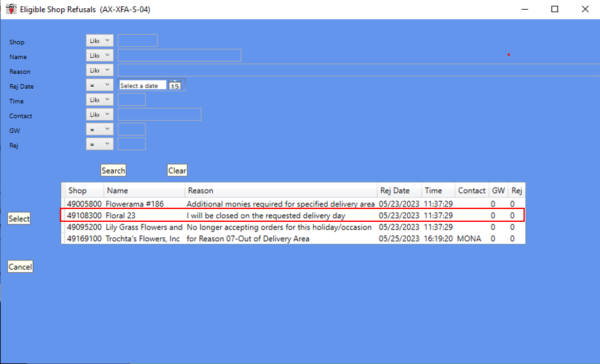
Task: Open the Name operator dropdown
Action: coord(100,55)
